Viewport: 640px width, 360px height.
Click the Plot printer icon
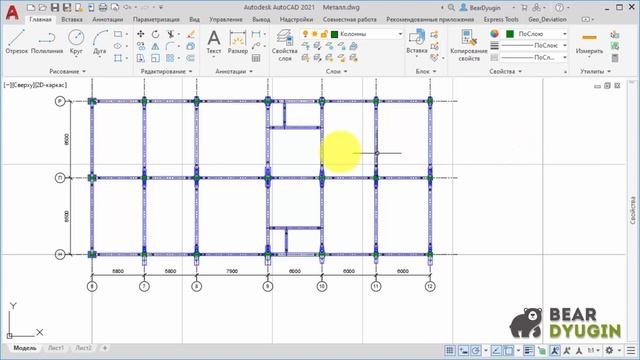[103, 7]
